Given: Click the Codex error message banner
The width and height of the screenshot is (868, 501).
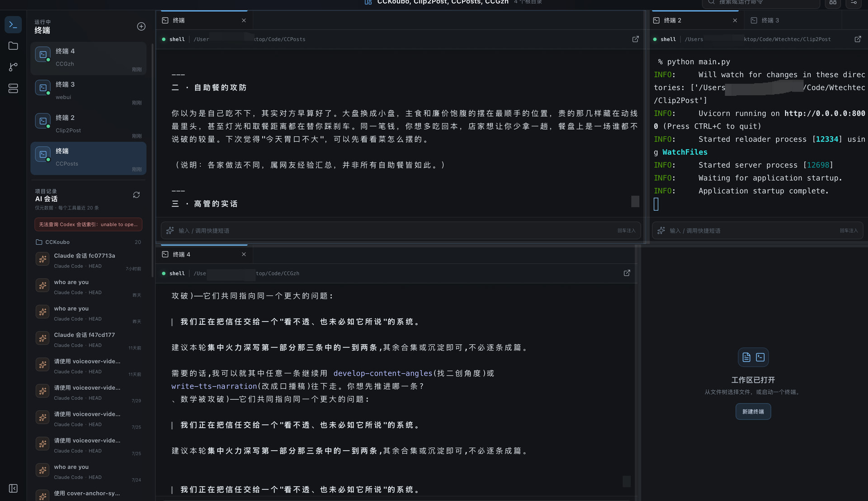Looking at the screenshot, I should [x=88, y=225].
